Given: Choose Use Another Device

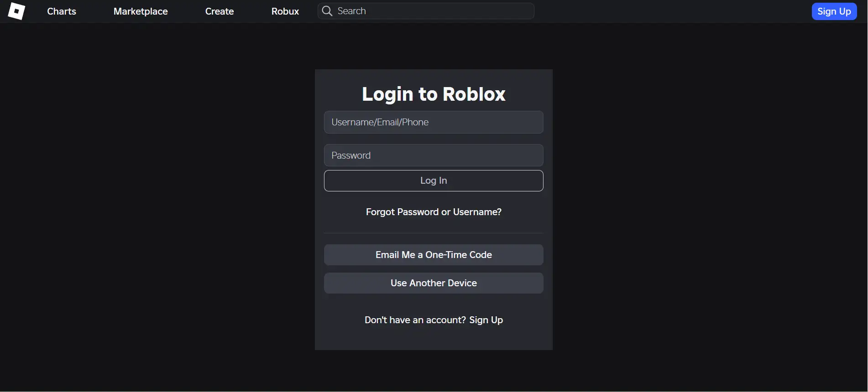Looking at the screenshot, I should tap(434, 283).
